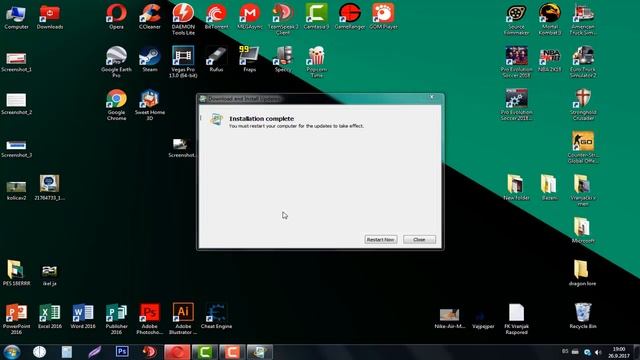The image size is (640, 360).
Task: Select the Screenshot_2 desktop file
Action: coord(16,104)
